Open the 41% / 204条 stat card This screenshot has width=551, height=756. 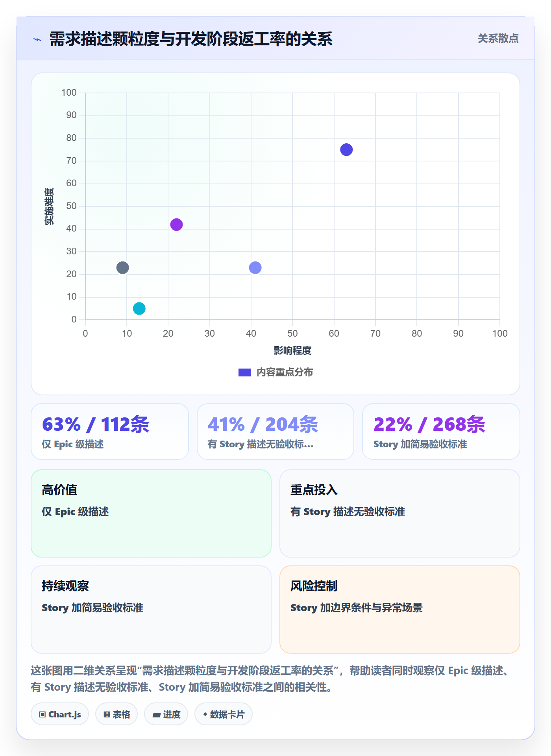click(x=275, y=432)
